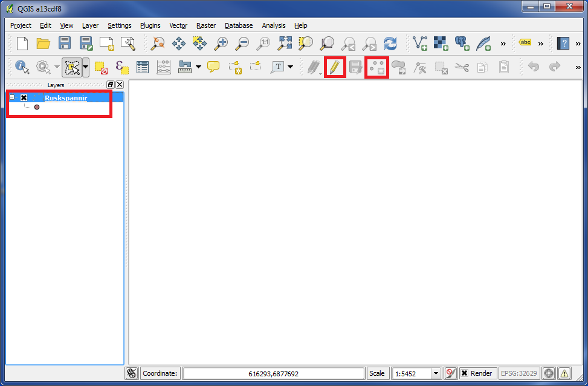Expand hidden layer toolbar items chevron
The height and width of the screenshot is (386, 588).
click(x=503, y=44)
